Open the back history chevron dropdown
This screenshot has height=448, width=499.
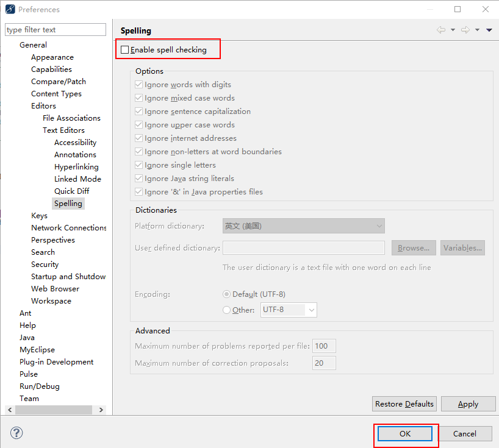(453, 30)
